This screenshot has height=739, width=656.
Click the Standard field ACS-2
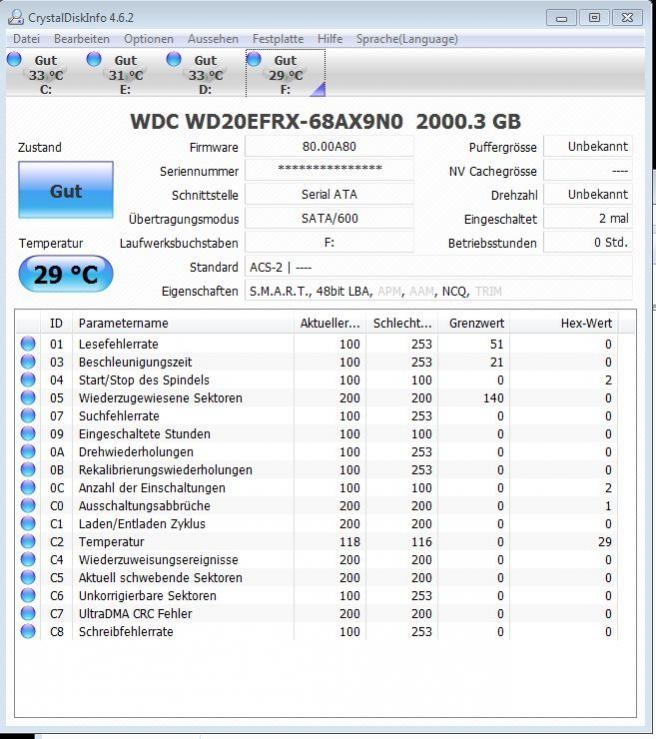(438, 267)
